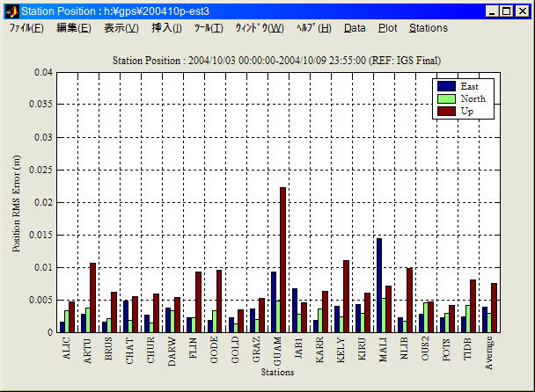Open the ファイル(F) menu
This screenshot has width=535, height=392.
tap(26, 28)
